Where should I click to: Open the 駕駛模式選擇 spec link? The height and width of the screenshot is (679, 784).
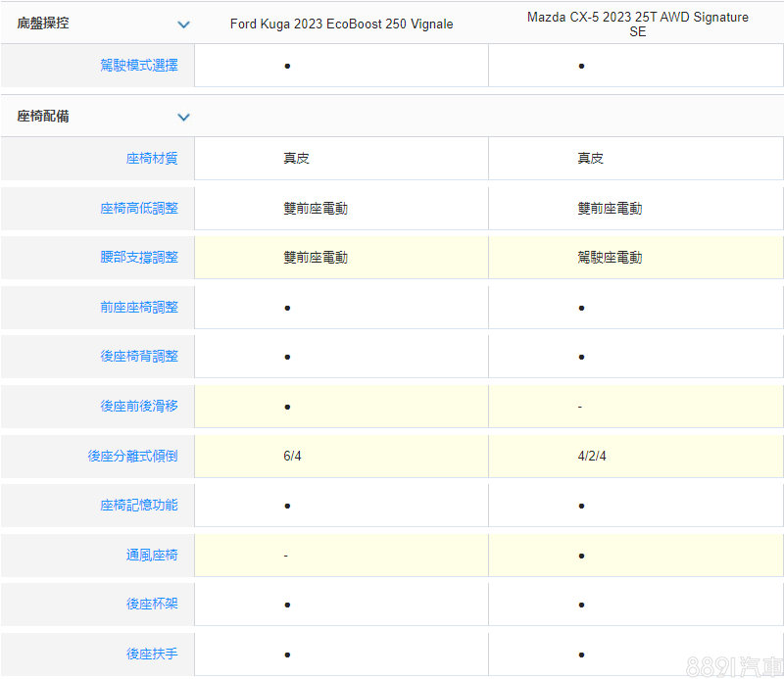139,66
